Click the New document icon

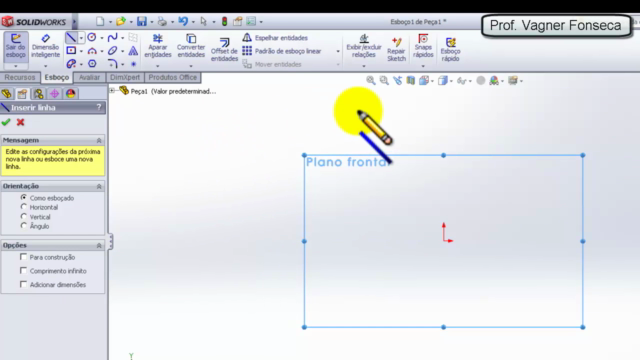click(100, 21)
